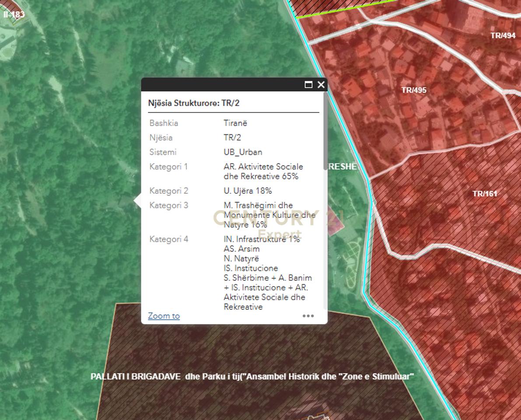Click the Kategori 1 field label

[x=168, y=167]
